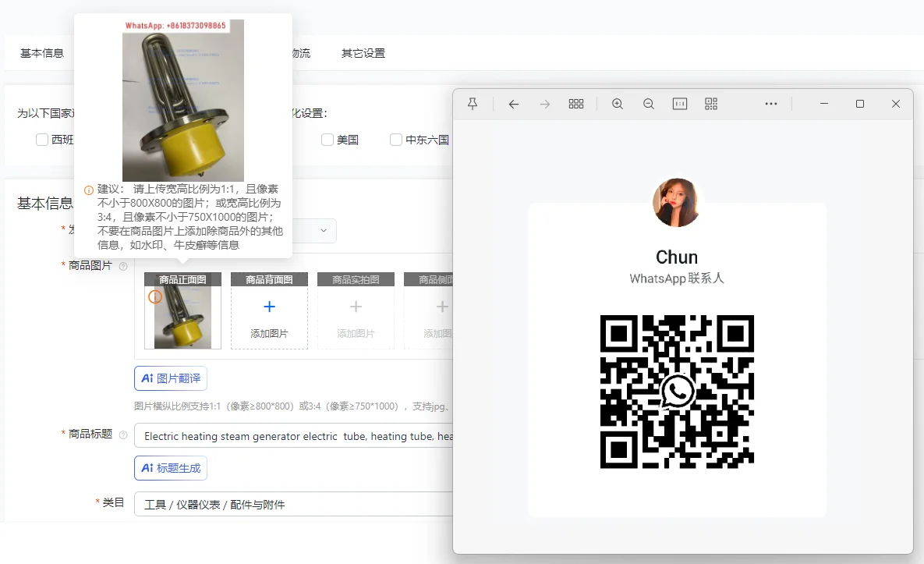This screenshot has width=924, height=564.
Task: Check the 美国 country checkbox
Action: tap(328, 140)
